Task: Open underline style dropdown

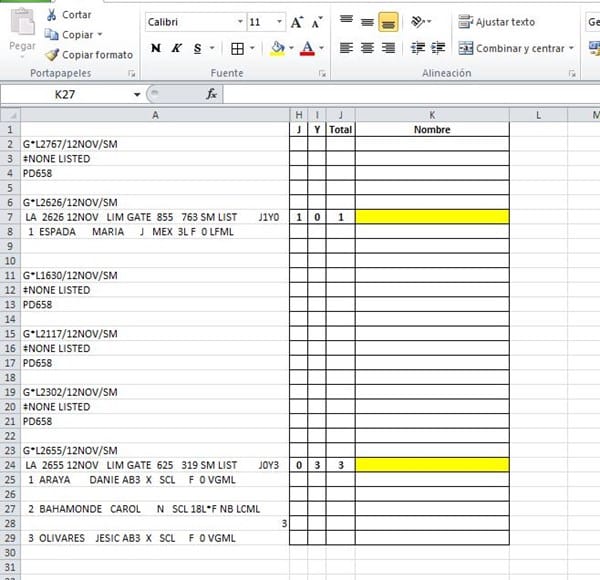Action: click(x=212, y=48)
